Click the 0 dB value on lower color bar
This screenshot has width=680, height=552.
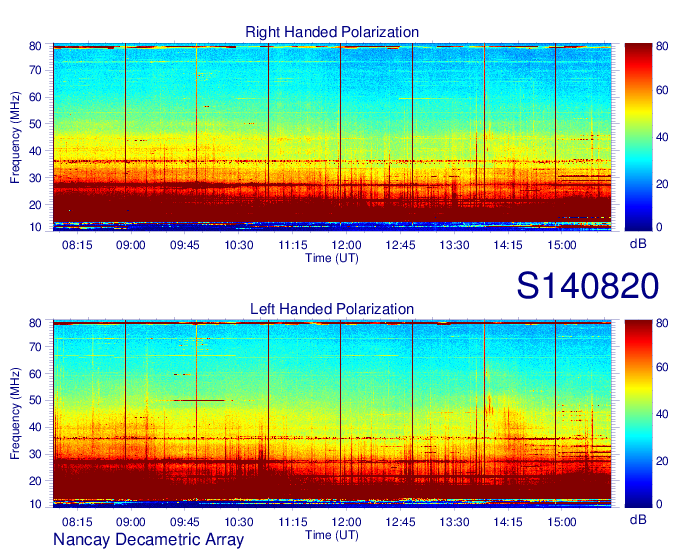(659, 504)
